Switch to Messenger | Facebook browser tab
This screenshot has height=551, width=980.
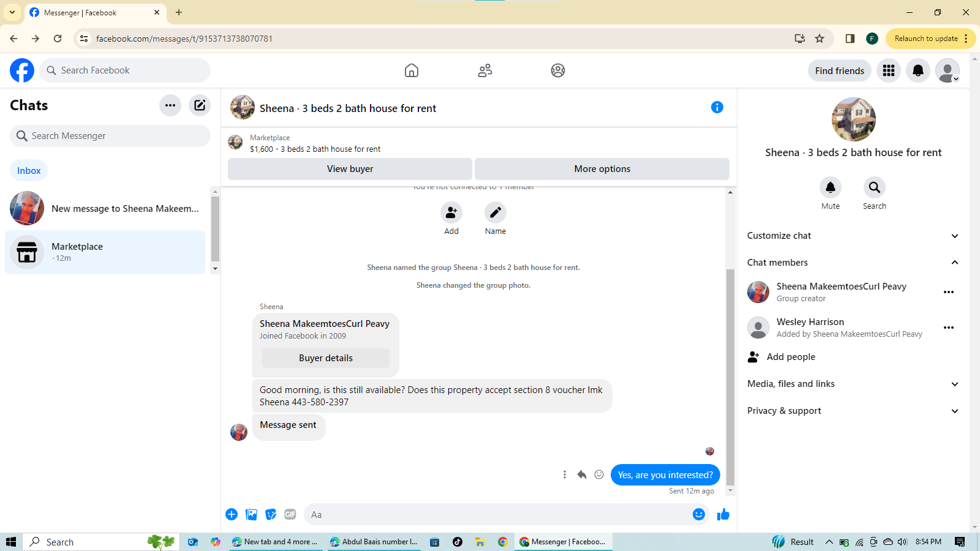(x=95, y=12)
